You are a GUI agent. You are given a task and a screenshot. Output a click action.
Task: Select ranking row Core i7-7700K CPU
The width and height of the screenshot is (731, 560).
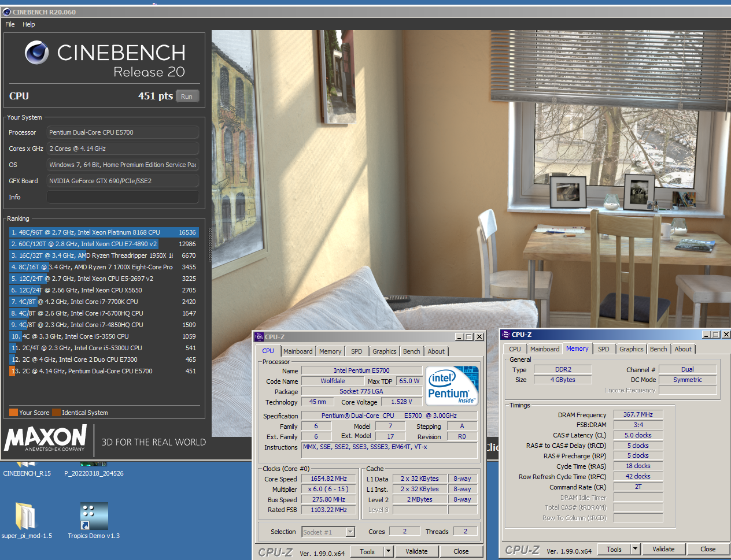(x=104, y=302)
